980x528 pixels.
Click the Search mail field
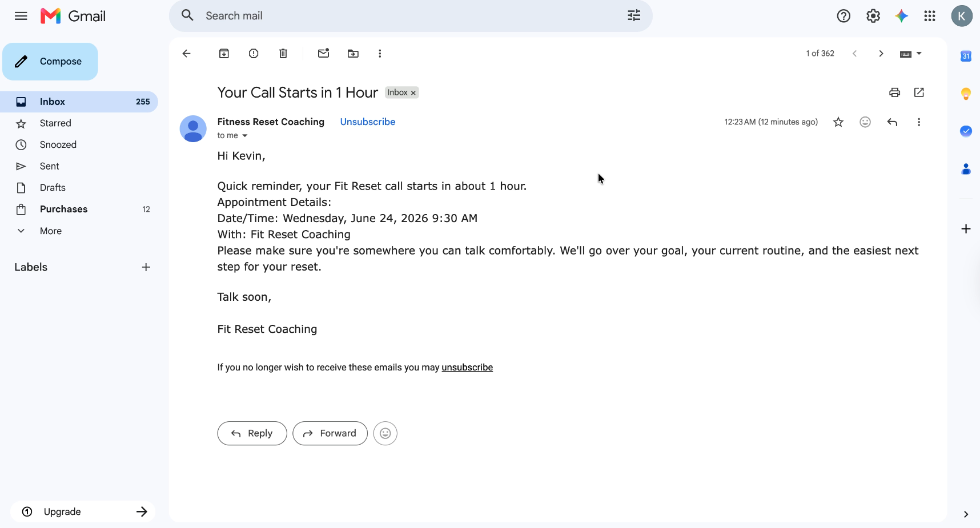[x=411, y=16]
